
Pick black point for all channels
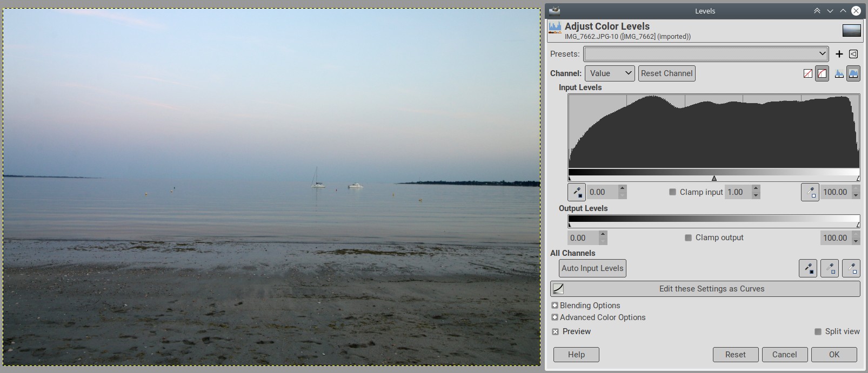808,268
